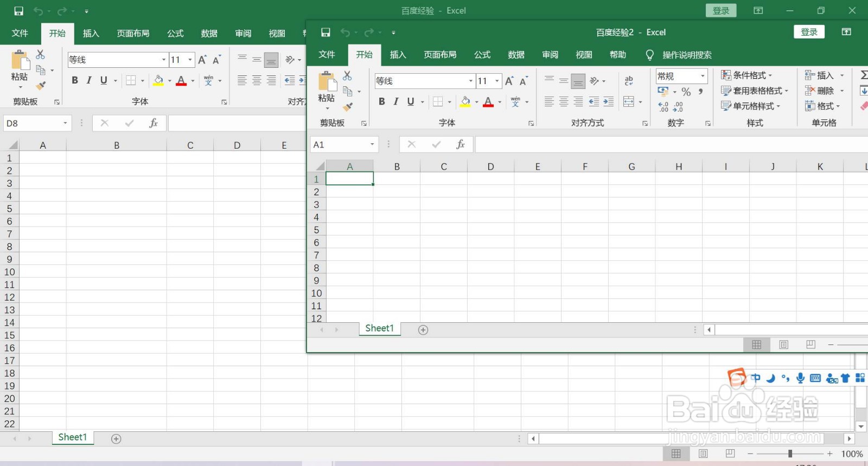868x466 pixels.
Task: Click red font color A in 百度经验2
Action: point(488,101)
